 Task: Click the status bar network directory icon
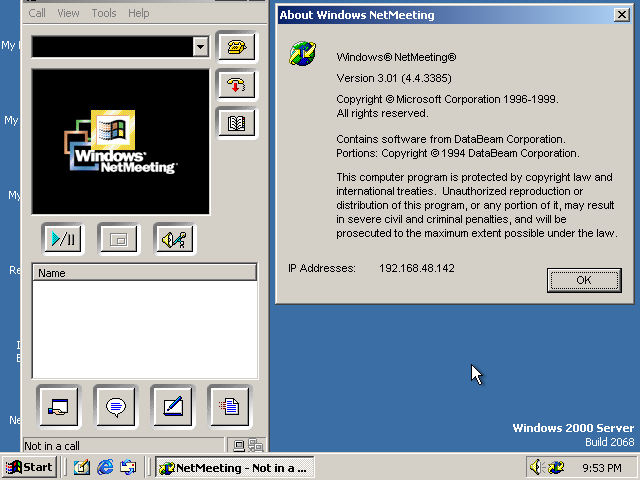[256, 445]
